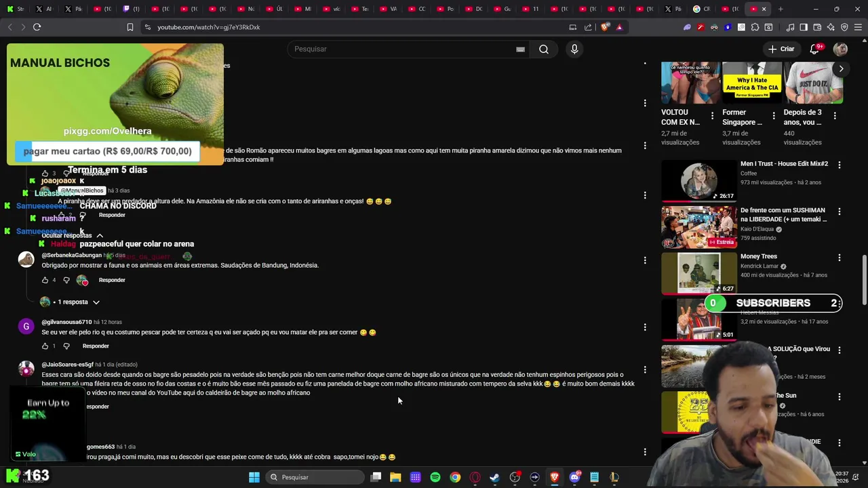
Task: Open a new browser tab
Action: pos(781,9)
